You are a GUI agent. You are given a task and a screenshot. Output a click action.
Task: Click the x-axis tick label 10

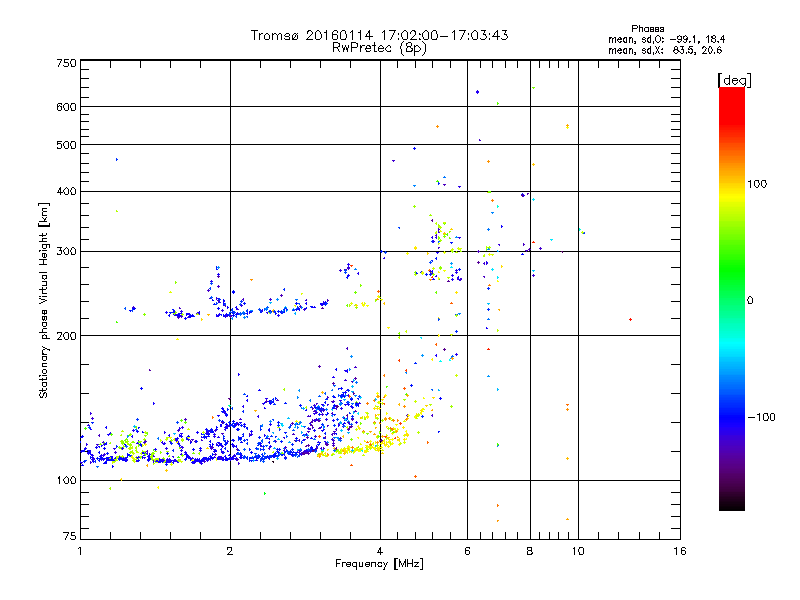pyautogui.click(x=578, y=551)
